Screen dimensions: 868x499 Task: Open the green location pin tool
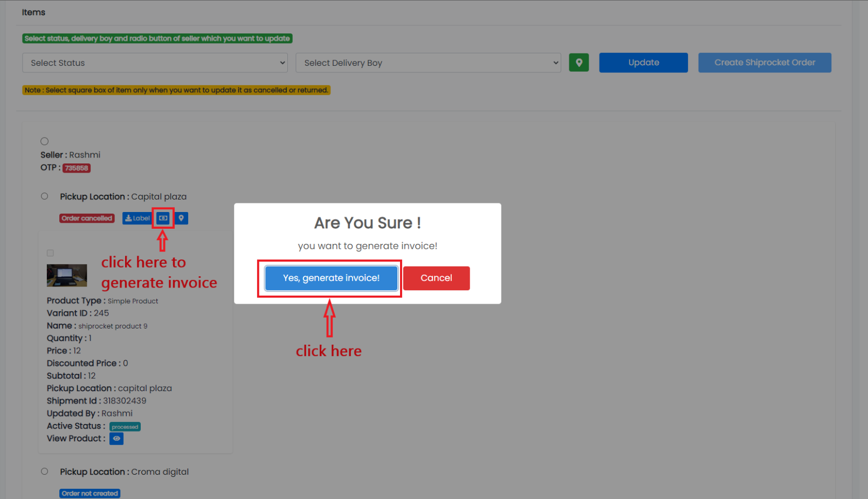[578, 63]
